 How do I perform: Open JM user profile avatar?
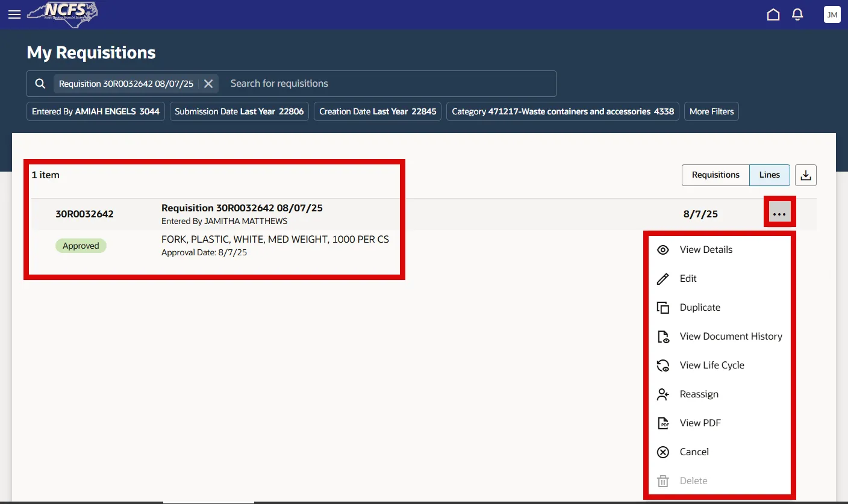832,14
